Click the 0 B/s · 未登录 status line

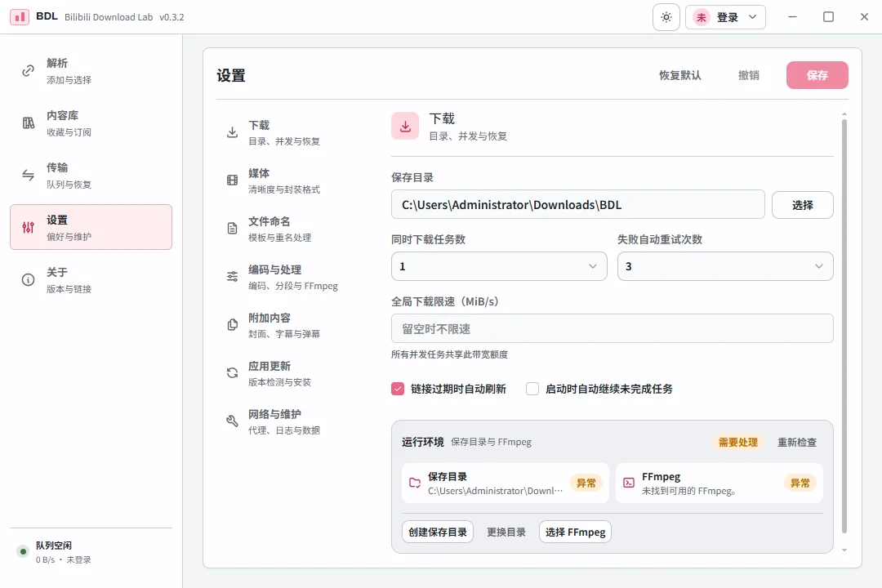64,560
